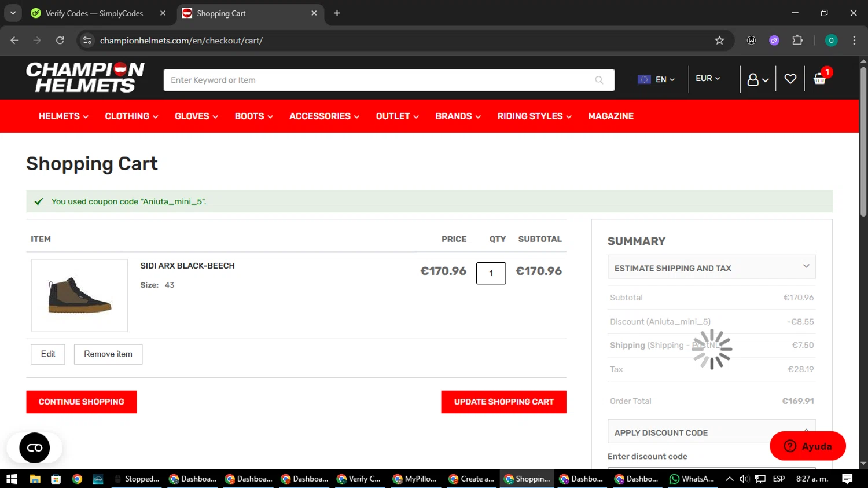This screenshot has height=488, width=868.
Task: Click the ESP input language indicator
Action: click(779, 479)
